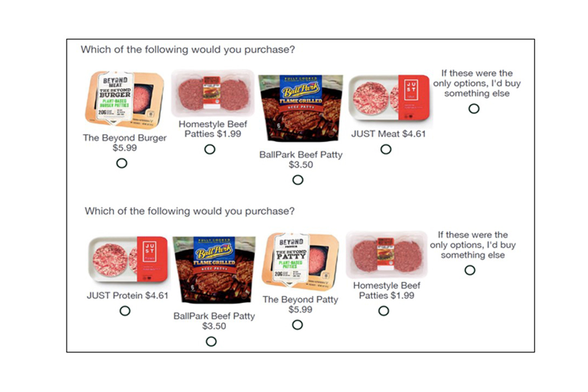This screenshot has height=392, width=588.
Task: Pick the JUST Meat $4.61 option
Action: [x=386, y=149]
